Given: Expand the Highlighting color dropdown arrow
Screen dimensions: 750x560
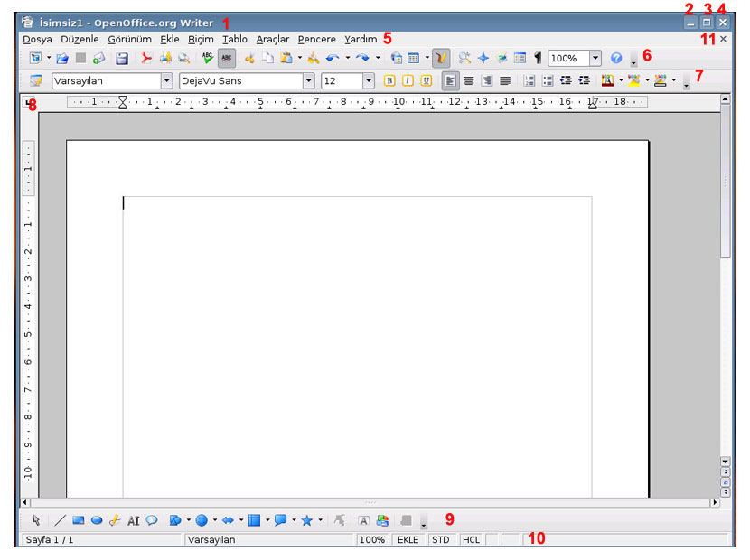Looking at the screenshot, I should coord(647,80).
